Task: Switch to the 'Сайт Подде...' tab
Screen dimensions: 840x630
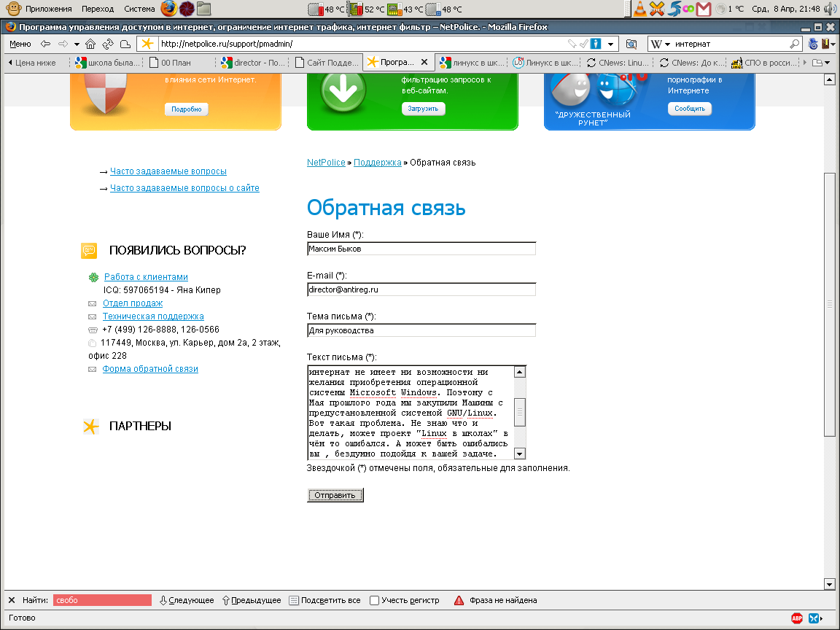Action: click(x=326, y=63)
